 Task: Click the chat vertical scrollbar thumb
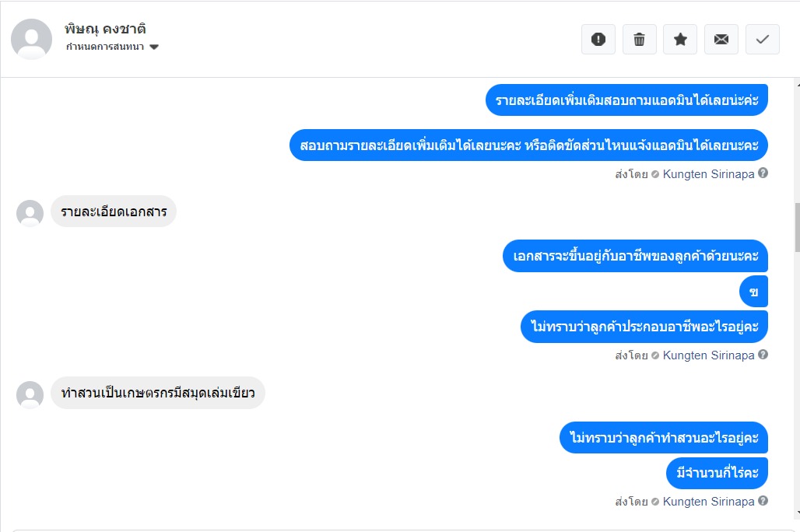797,227
